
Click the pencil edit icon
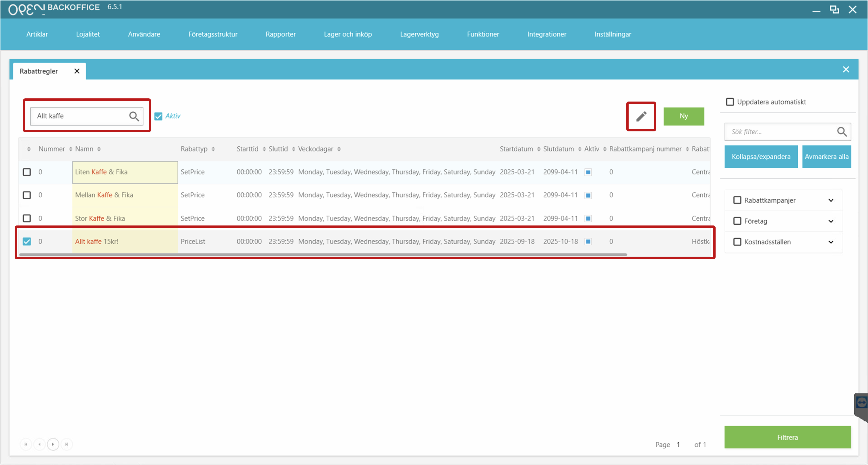tap(641, 116)
